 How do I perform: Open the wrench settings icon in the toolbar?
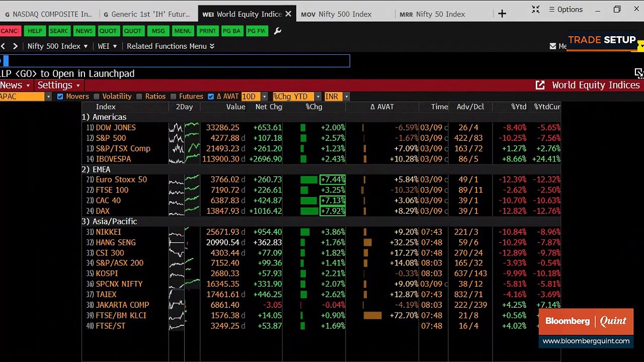[x=277, y=31]
